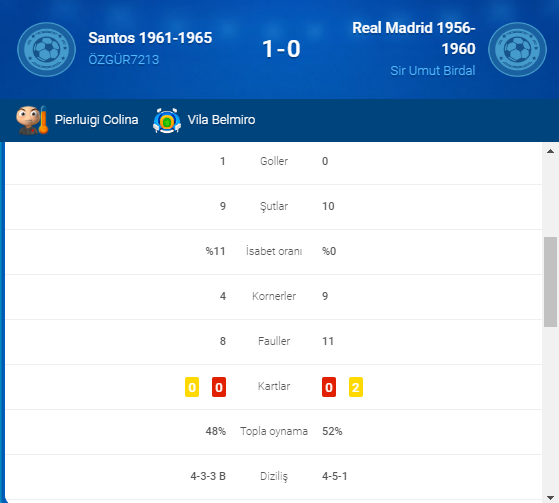Click the Santos 1961-1965 team name

tap(150, 38)
